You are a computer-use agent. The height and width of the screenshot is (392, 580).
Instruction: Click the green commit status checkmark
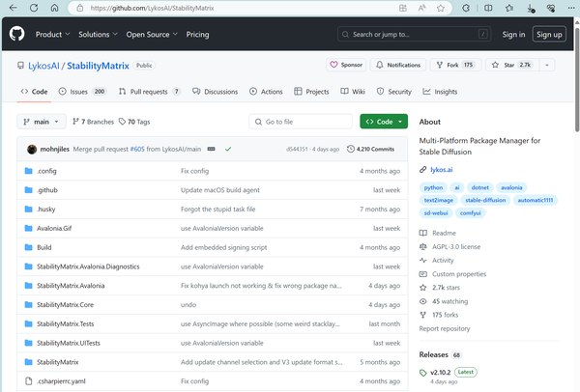pos(228,149)
